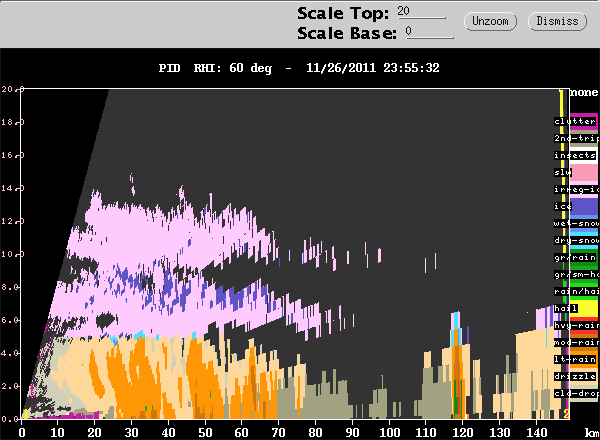Select the 'dry-snow' legend label

point(577,240)
